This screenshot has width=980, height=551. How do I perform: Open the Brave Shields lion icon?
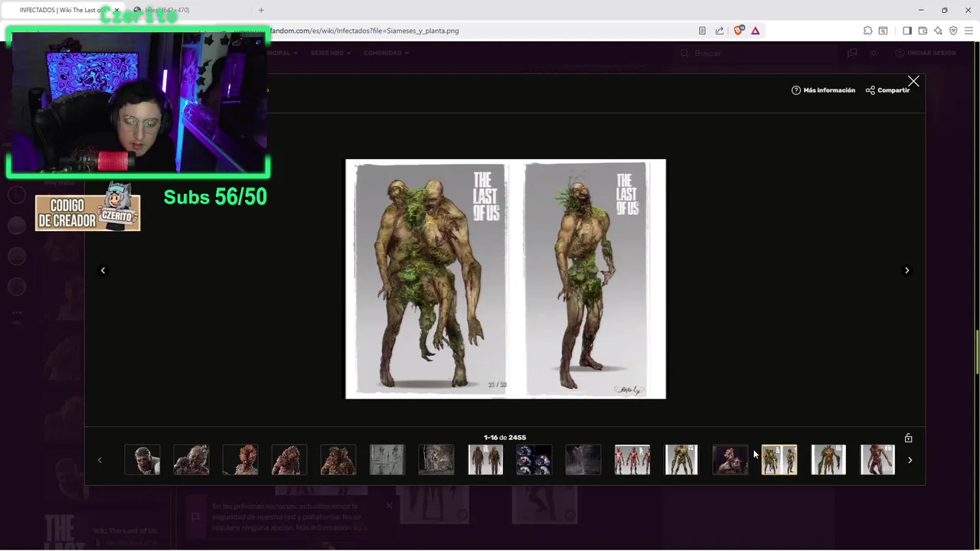click(x=738, y=31)
